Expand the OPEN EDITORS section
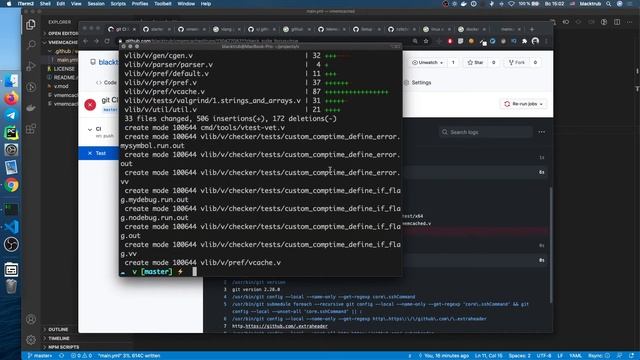The height and width of the screenshot is (360, 640). pos(62,33)
